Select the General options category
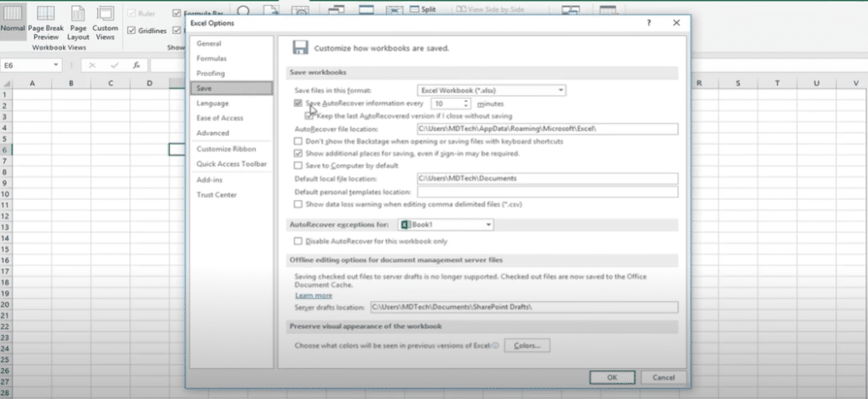 231,43
